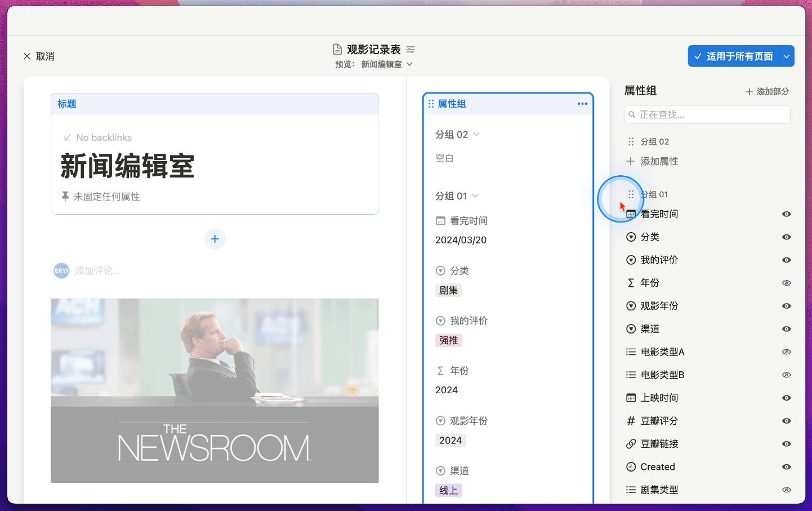This screenshot has height=511, width=812.
Task: Click the link icon of 豆瓣链接 property
Action: click(x=631, y=444)
